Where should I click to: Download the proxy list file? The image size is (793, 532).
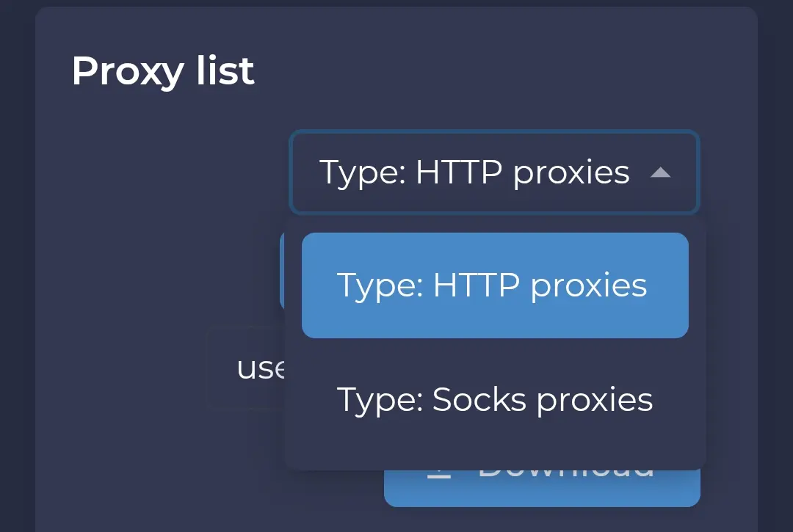[x=542, y=488]
